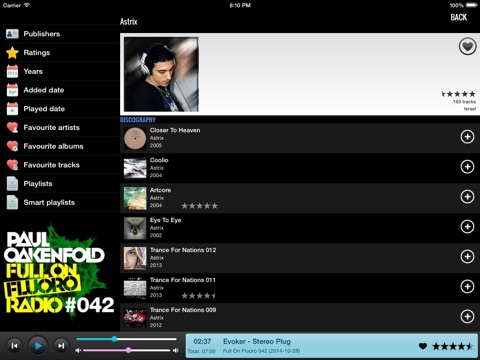Open Eye To Eye album cover
480x360 pixels.
(x=135, y=228)
